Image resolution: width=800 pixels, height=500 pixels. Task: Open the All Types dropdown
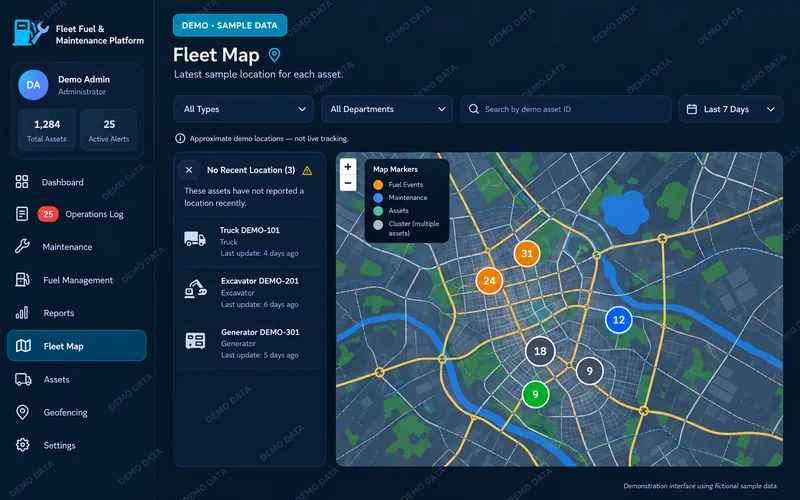[244, 109]
